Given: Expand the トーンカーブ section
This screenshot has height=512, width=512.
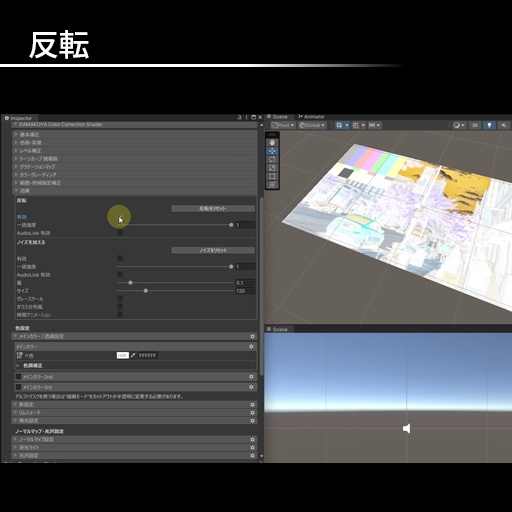Looking at the screenshot, I should (x=135, y=159).
